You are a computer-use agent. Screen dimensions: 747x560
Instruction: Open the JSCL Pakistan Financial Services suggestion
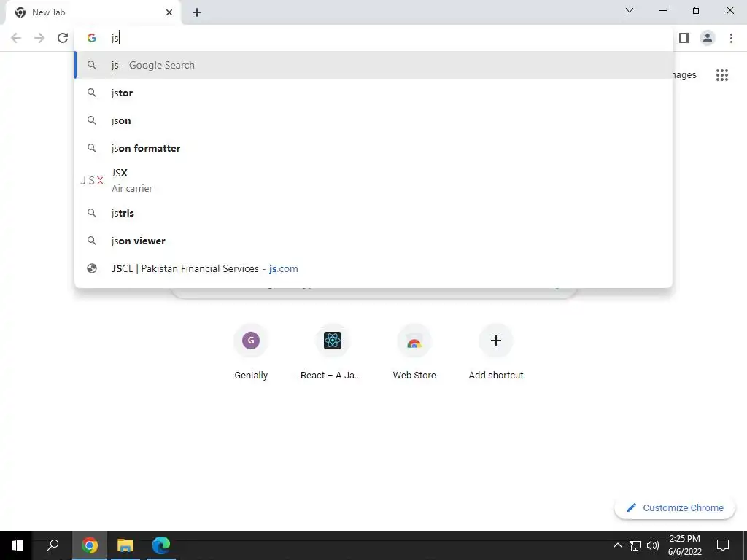(373, 268)
